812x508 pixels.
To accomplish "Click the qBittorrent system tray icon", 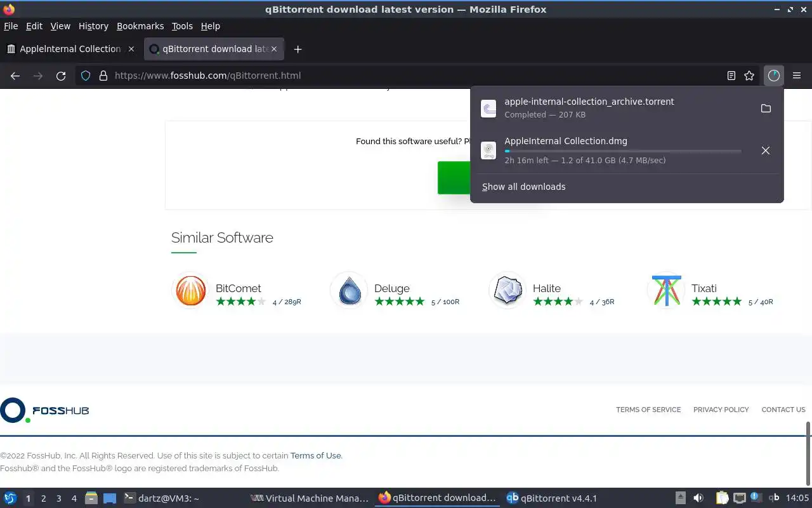I will point(774,498).
